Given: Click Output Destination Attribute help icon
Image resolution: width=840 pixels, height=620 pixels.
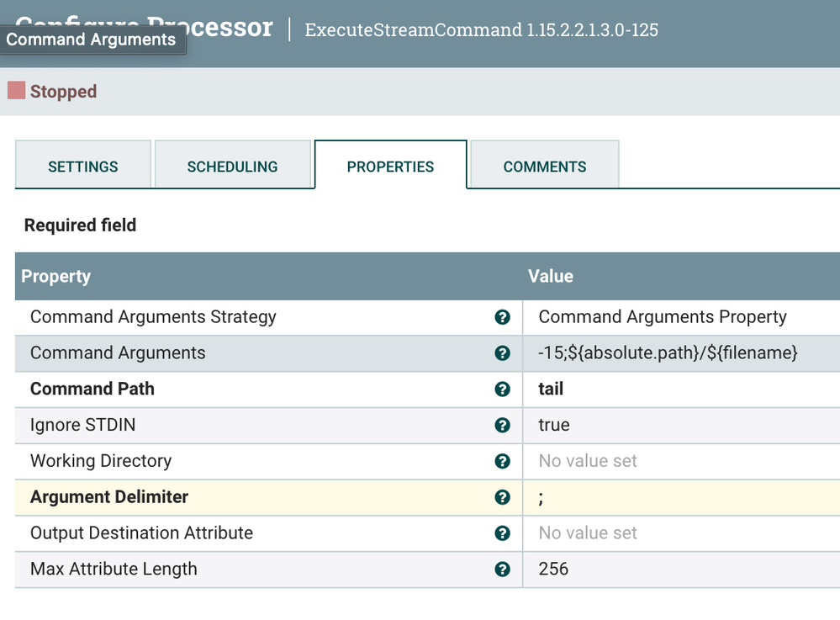Looking at the screenshot, I should tap(502, 533).
